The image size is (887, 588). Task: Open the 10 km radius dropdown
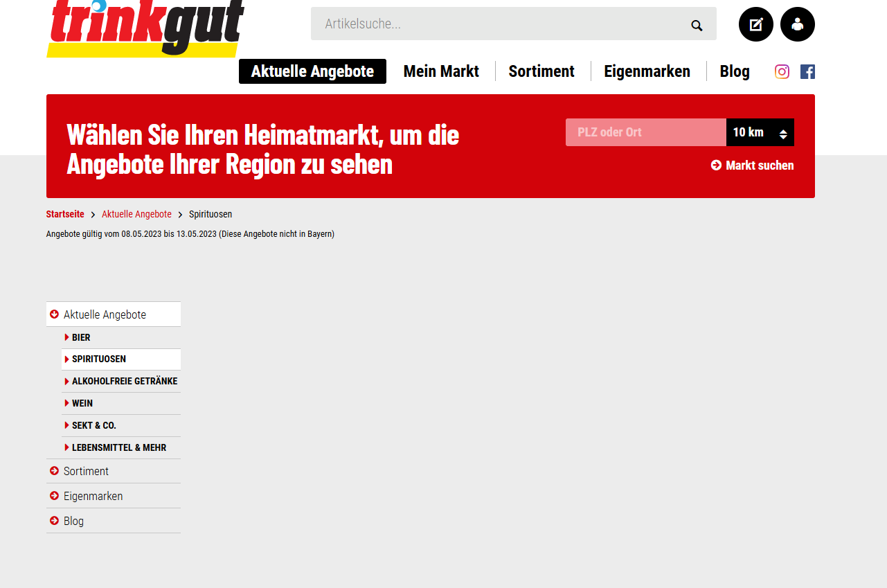click(760, 132)
